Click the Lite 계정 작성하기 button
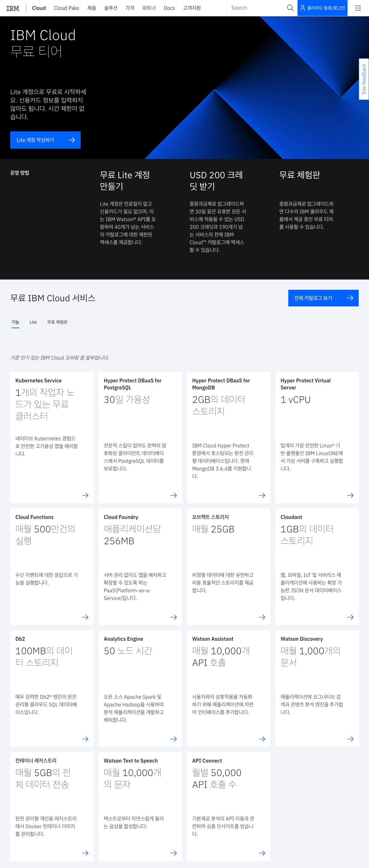 (45, 140)
